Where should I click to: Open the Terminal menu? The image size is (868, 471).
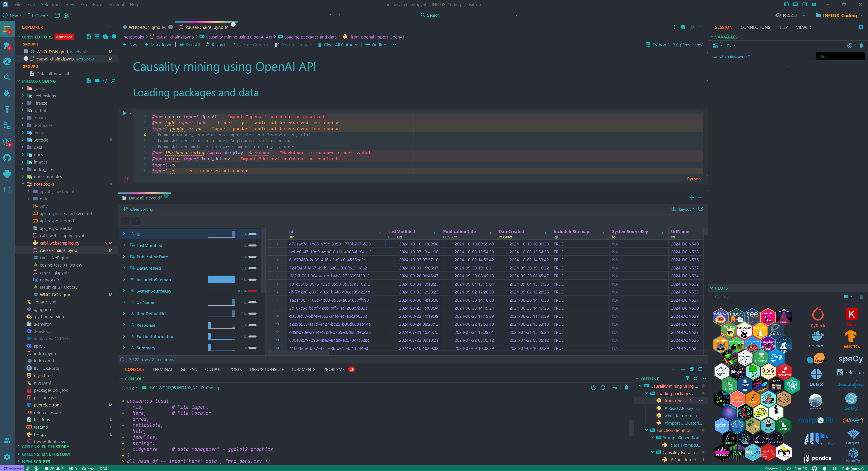115,4
